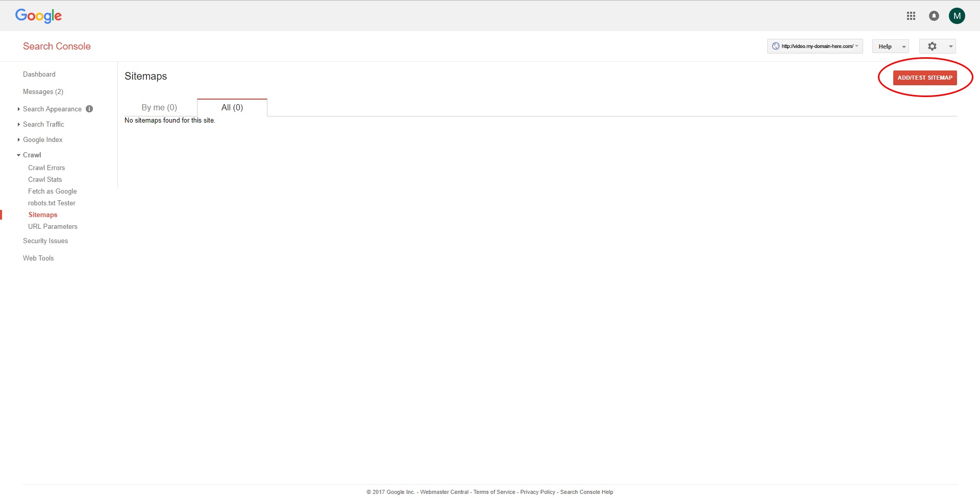Click the Terms of Service footer link
980x498 pixels.
(494, 492)
